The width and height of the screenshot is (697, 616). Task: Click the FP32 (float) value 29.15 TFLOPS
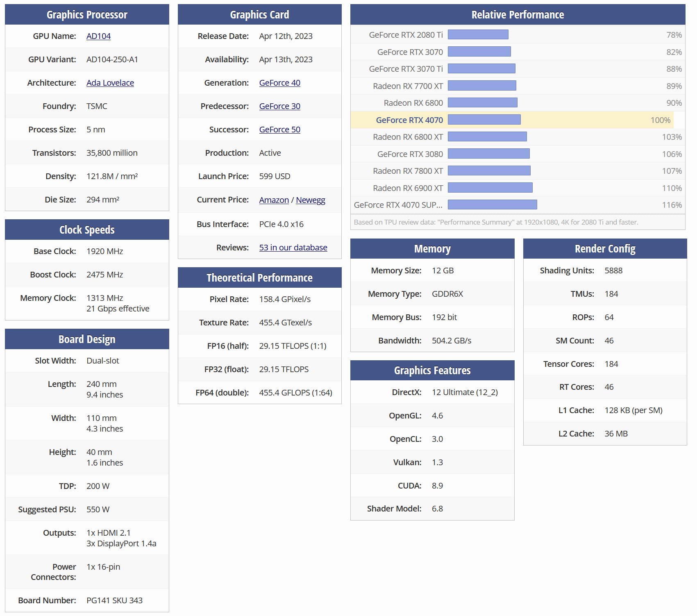[x=284, y=369]
